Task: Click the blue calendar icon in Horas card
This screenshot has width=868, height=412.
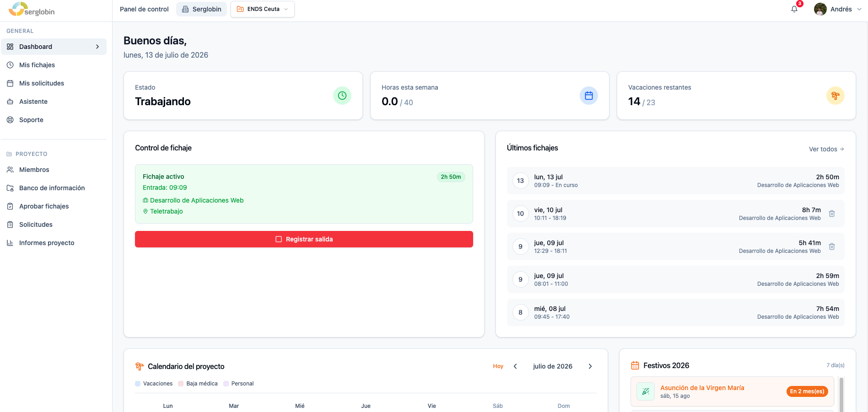Action: (589, 96)
